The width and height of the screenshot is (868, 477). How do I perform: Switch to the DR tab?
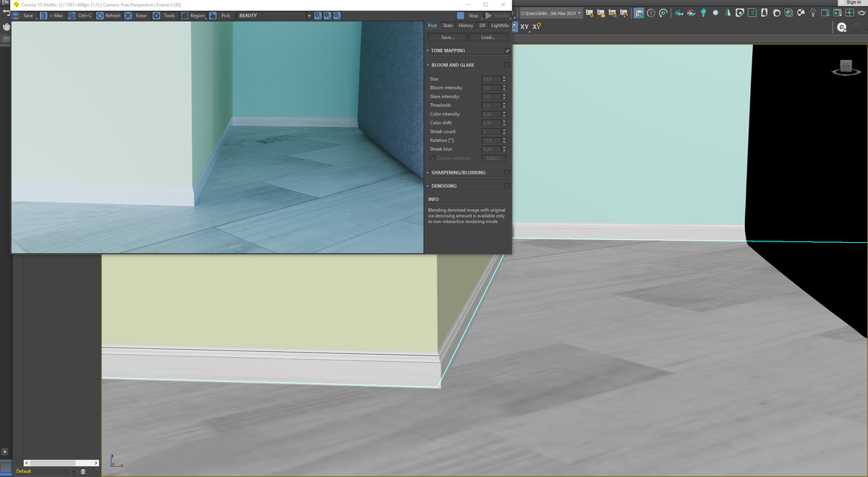point(482,25)
